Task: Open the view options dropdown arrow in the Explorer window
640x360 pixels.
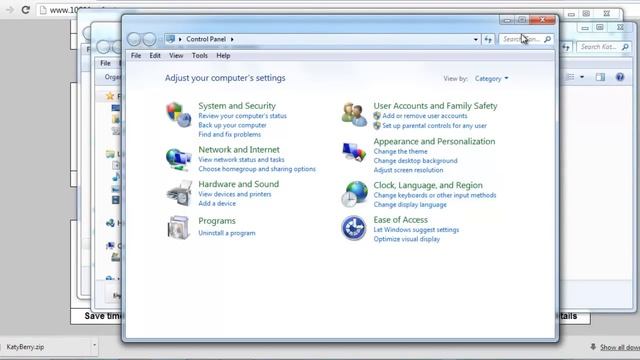Action: [x=582, y=77]
